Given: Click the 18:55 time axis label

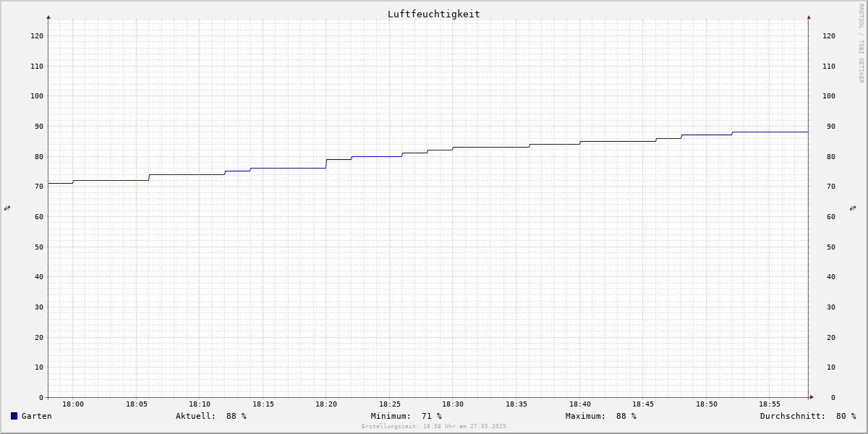Looking at the screenshot, I should point(770,404).
